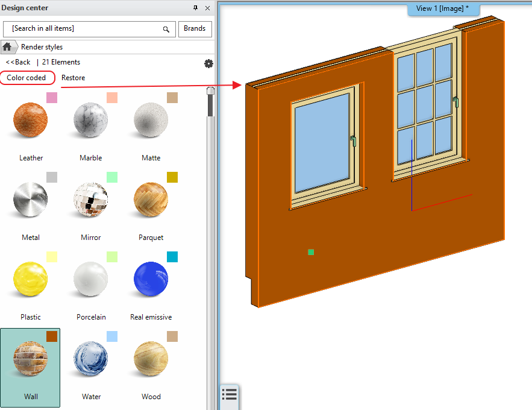Click the Design center panel title
This screenshot has height=410, width=532.
(x=25, y=8)
